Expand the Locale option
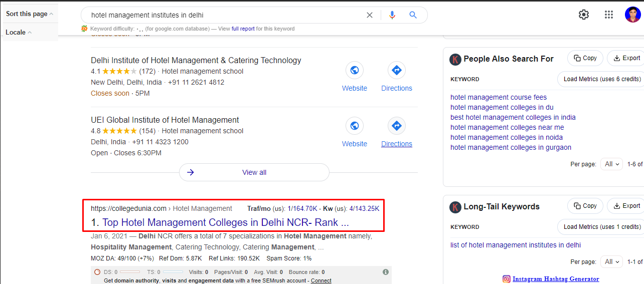 (x=19, y=33)
